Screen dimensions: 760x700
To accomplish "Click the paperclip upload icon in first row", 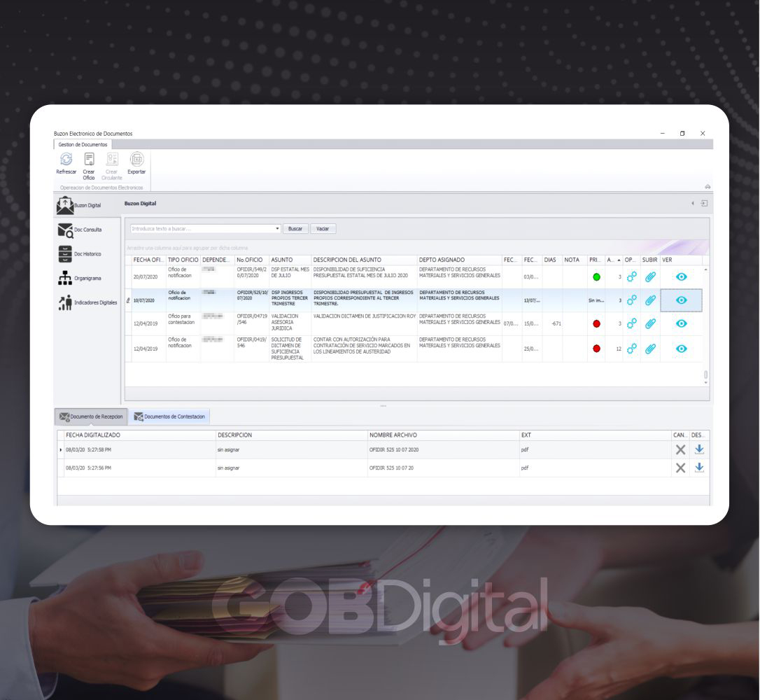I will tap(650, 276).
